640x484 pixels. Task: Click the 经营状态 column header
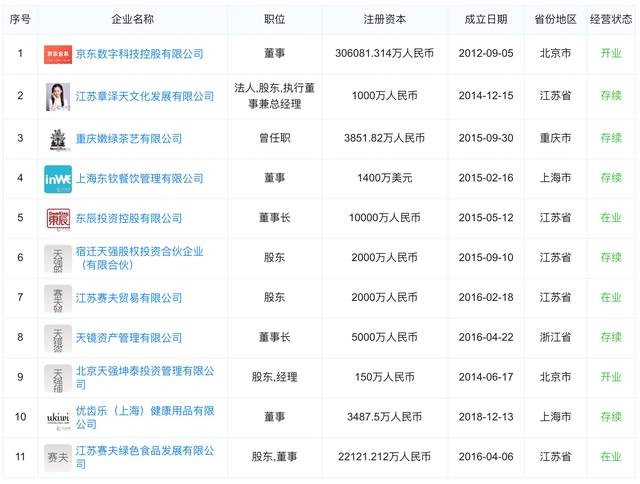pyautogui.click(x=611, y=19)
